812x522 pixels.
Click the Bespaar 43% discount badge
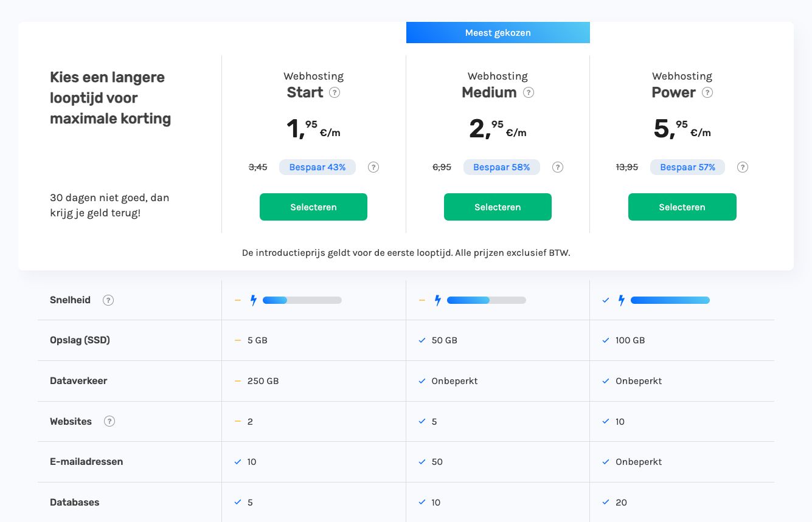(317, 167)
